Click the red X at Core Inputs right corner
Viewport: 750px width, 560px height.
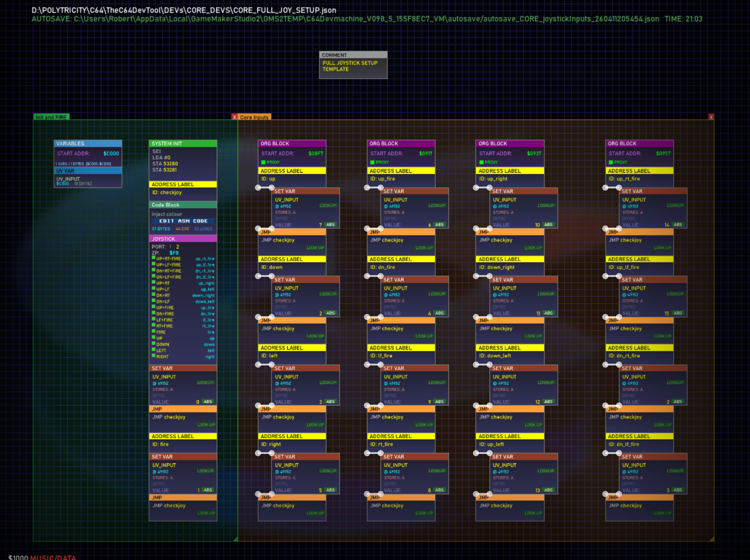tap(711, 117)
